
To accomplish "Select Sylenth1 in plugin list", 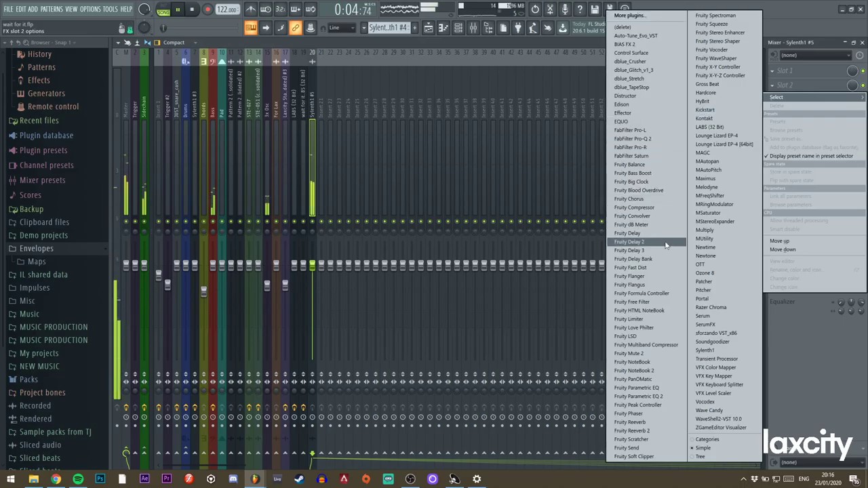I will (724, 350).
